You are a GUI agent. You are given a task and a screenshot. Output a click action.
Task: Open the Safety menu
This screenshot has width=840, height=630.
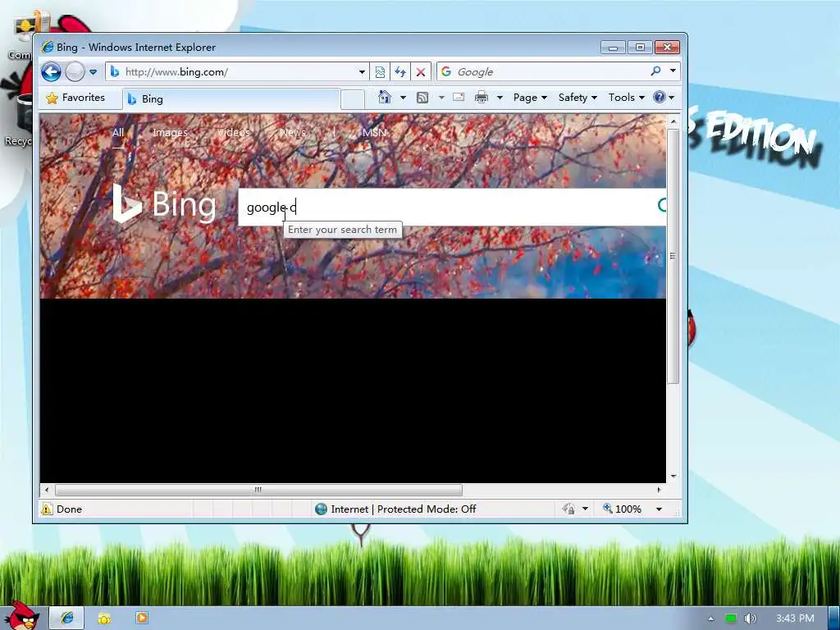(577, 98)
